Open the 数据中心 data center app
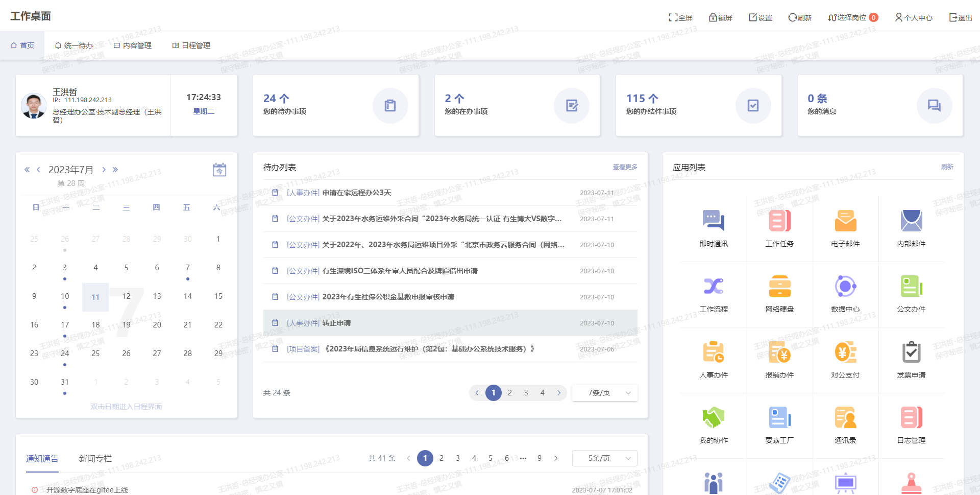The image size is (980, 495). 845,287
